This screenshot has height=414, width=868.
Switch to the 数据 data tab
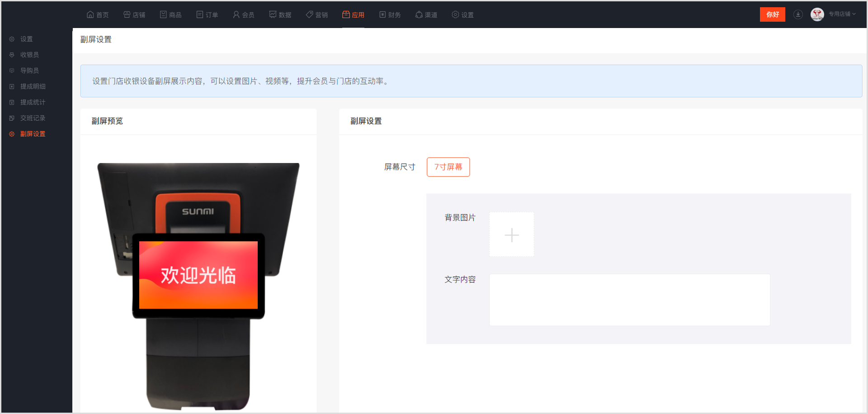point(280,14)
